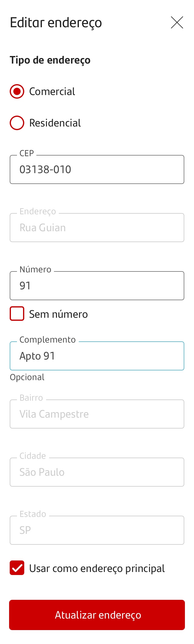Click the Residencial label text
Viewport: 194px width, 644px height.
(x=55, y=123)
